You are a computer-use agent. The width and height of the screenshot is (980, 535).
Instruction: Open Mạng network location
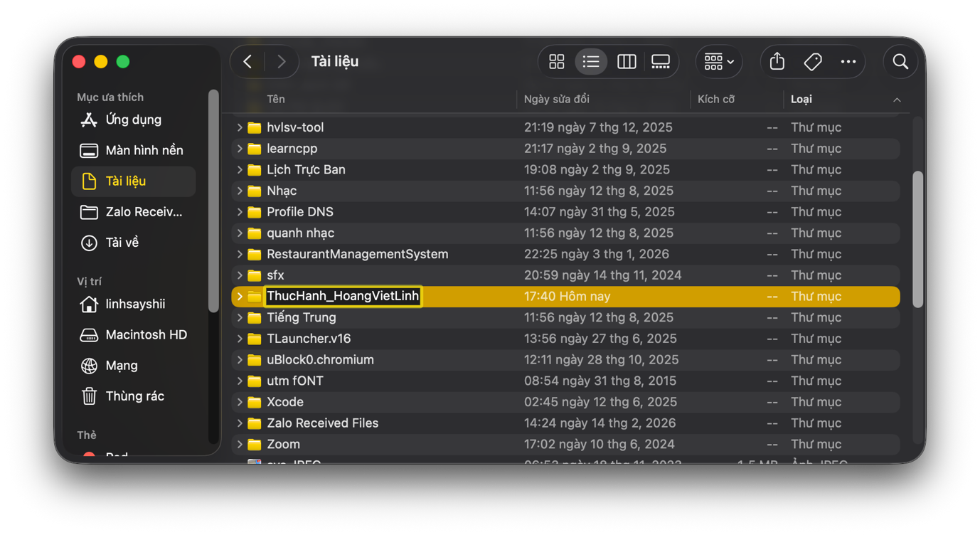(x=134, y=365)
